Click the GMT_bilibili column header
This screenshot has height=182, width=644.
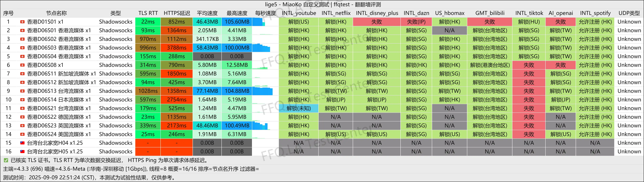(490, 13)
